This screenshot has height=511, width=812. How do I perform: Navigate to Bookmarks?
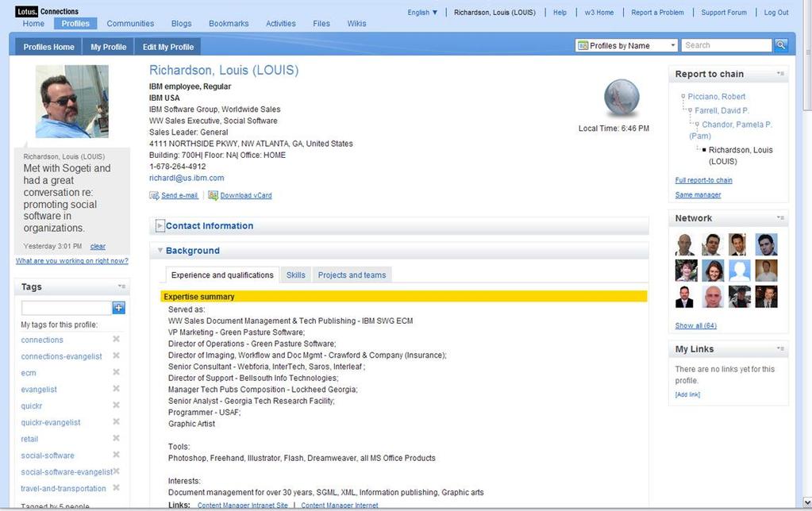(229, 23)
